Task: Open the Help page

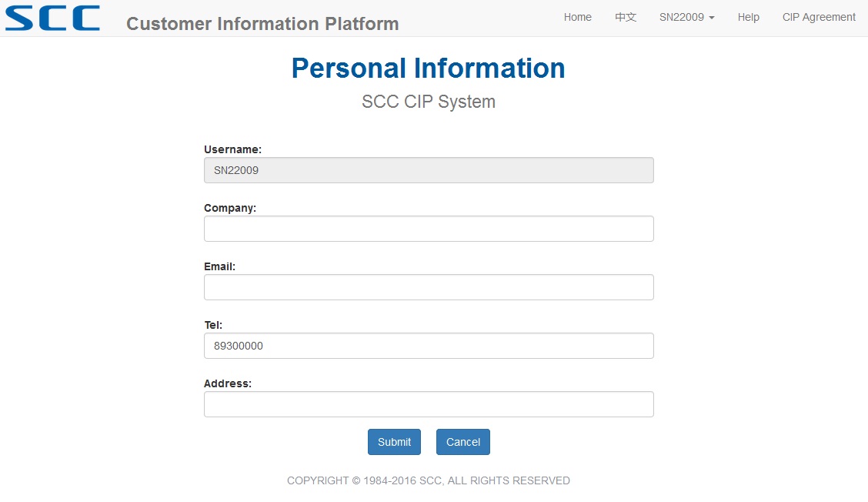Action: 749,17
